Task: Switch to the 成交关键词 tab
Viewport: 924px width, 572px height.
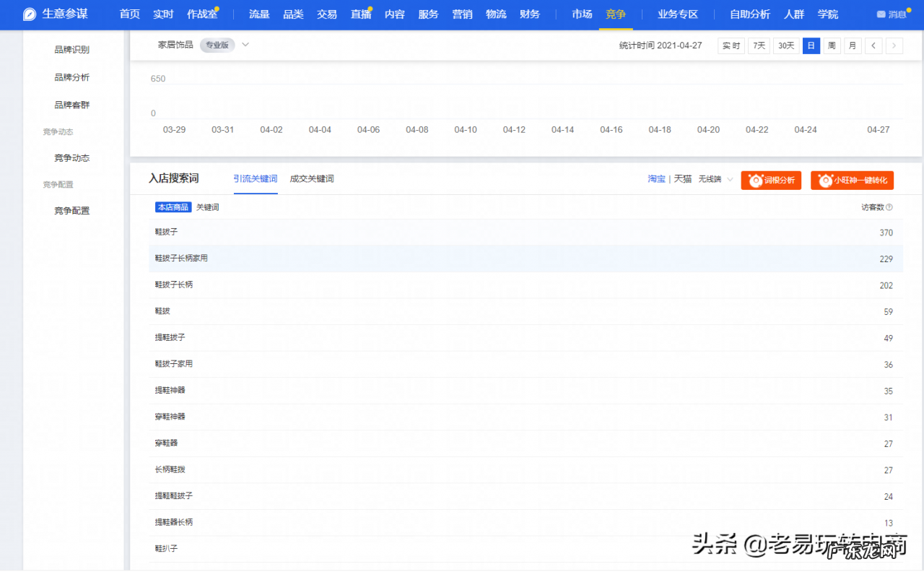Action: [x=311, y=178]
